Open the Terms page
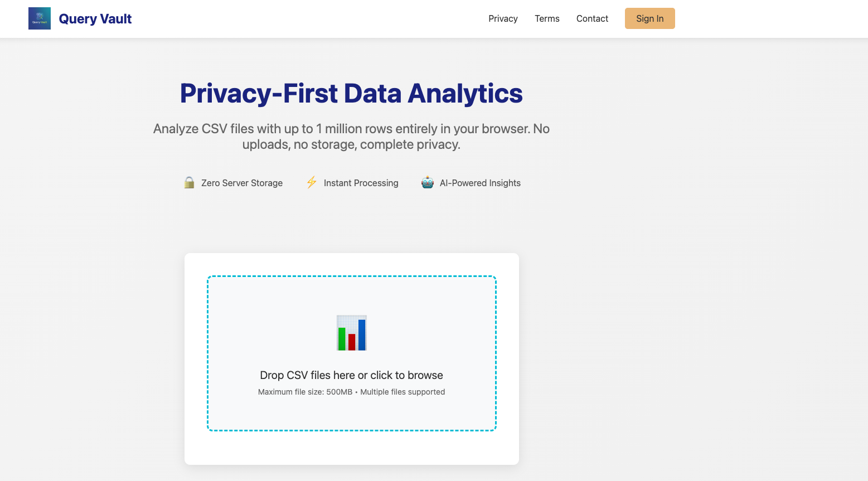Viewport: 868px width, 481px height. tap(546, 18)
